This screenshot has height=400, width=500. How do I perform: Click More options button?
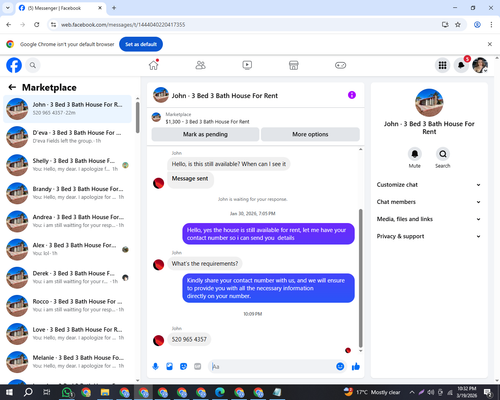coord(310,134)
